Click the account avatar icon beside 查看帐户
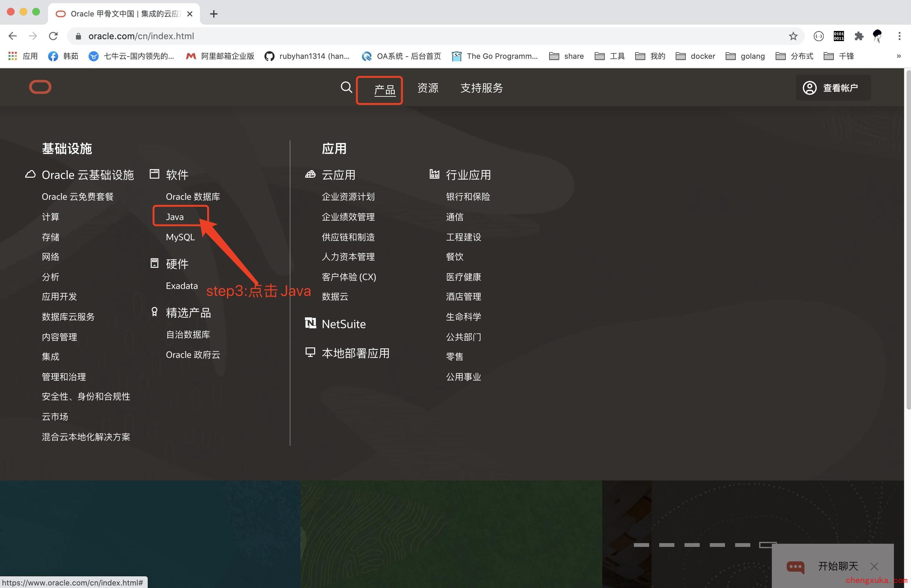The width and height of the screenshot is (911, 588). pyautogui.click(x=809, y=88)
